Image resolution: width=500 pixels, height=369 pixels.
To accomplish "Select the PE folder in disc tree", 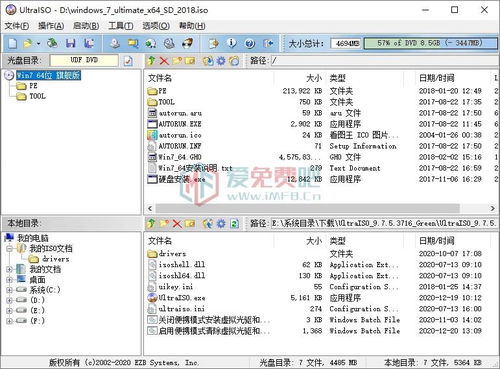I will point(33,86).
